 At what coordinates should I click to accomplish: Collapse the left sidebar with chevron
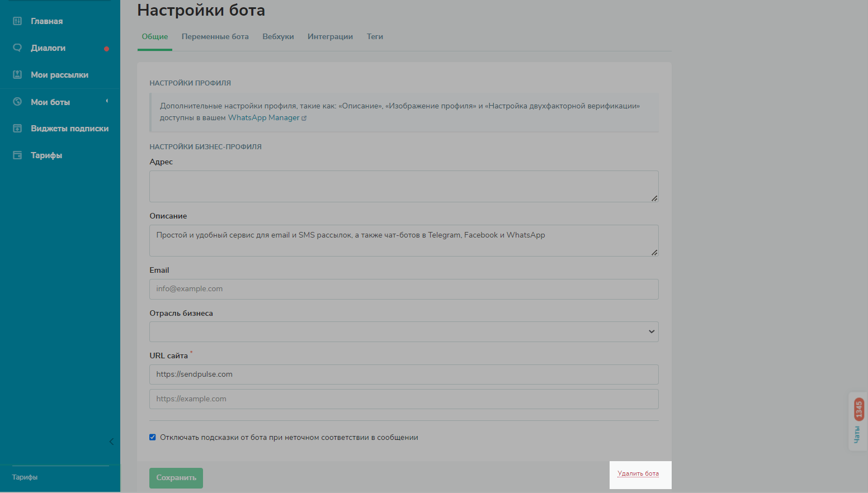tap(111, 442)
